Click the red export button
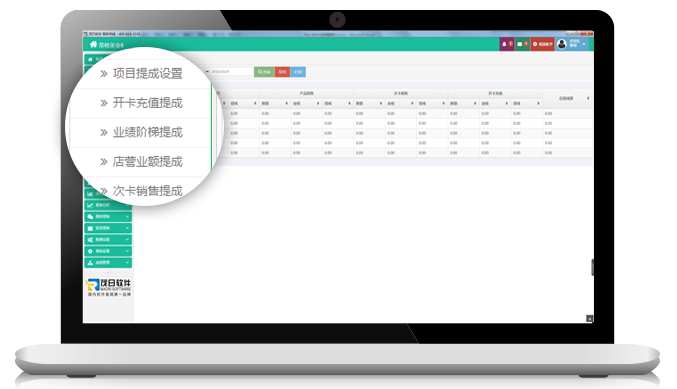The height and width of the screenshot is (389, 677). [282, 72]
